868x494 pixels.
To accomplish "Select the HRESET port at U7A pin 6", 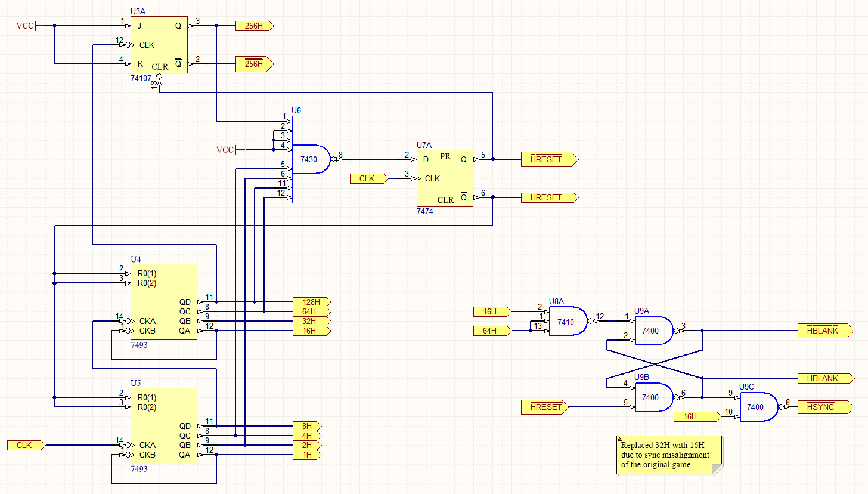I will coord(550,197).
